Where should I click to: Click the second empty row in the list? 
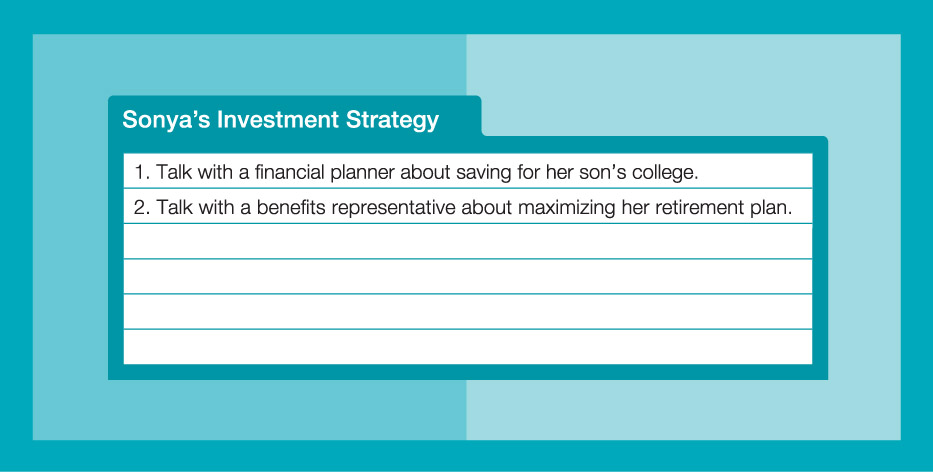click(x=467, y=277)
